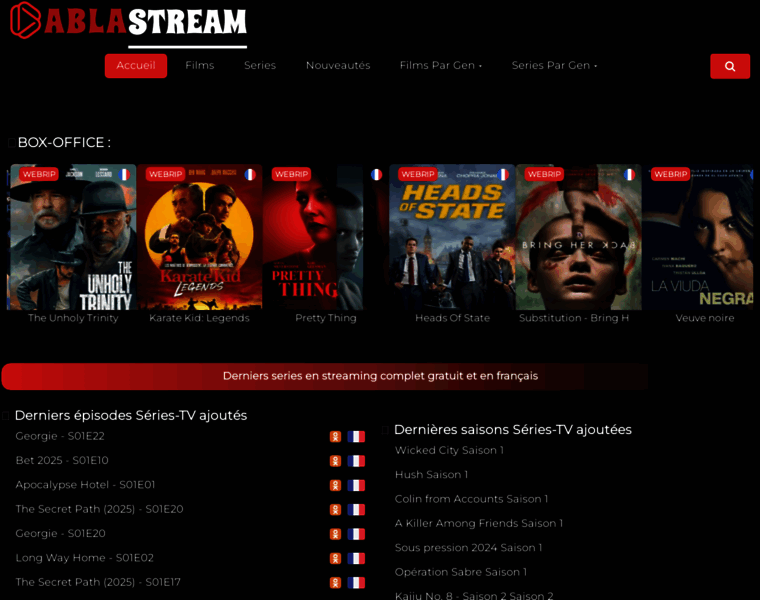Click Heads Of State title link
760x600 pixels.
coord(452,318)
